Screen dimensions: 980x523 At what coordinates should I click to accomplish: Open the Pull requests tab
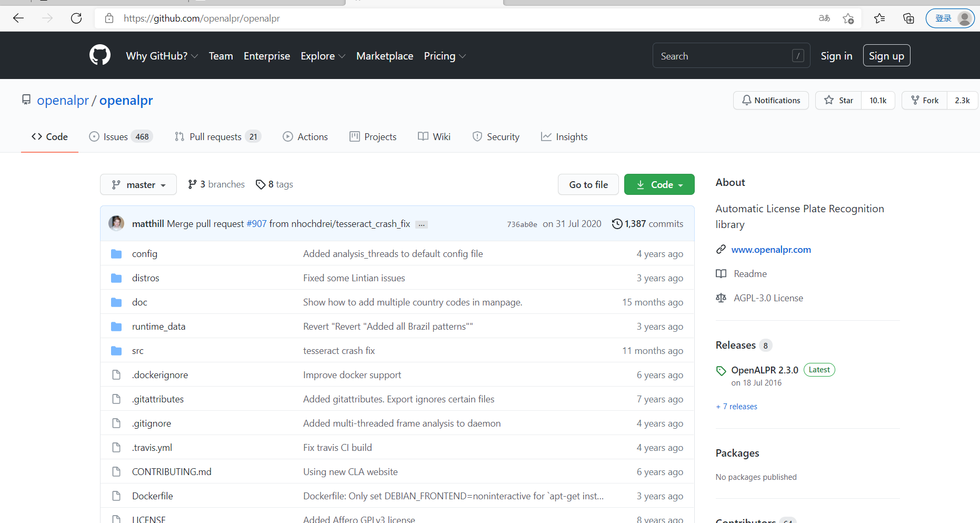coord(216,137)
